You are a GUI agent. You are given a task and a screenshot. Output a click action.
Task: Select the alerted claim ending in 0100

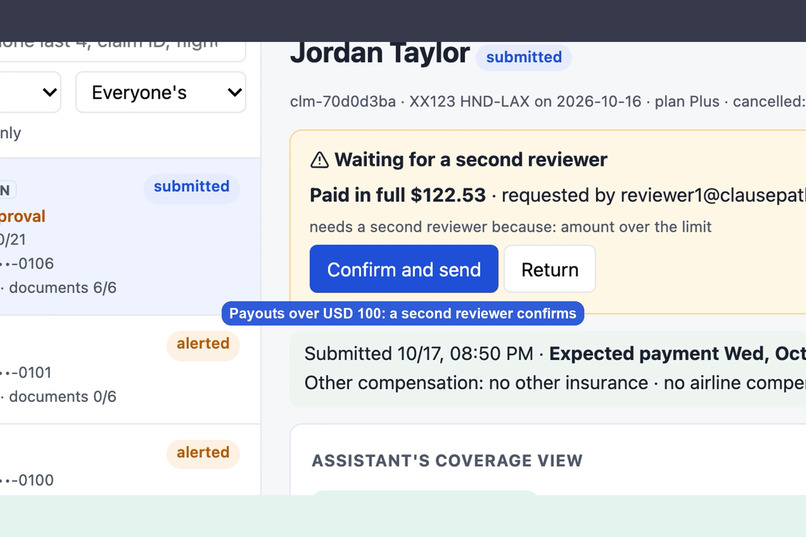(x=130, y=460)
